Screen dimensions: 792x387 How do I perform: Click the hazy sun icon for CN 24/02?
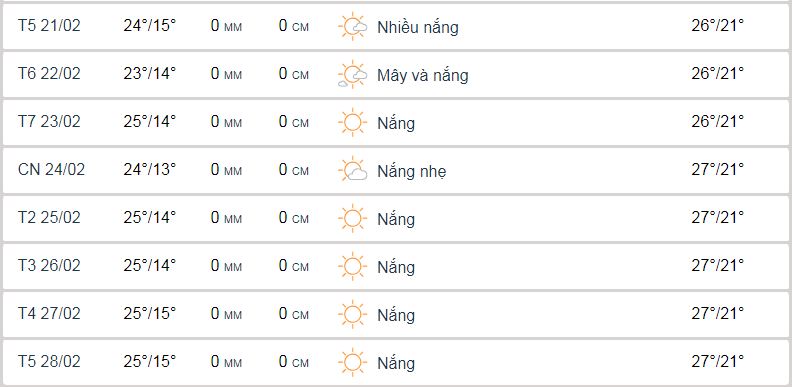(352, 170)
